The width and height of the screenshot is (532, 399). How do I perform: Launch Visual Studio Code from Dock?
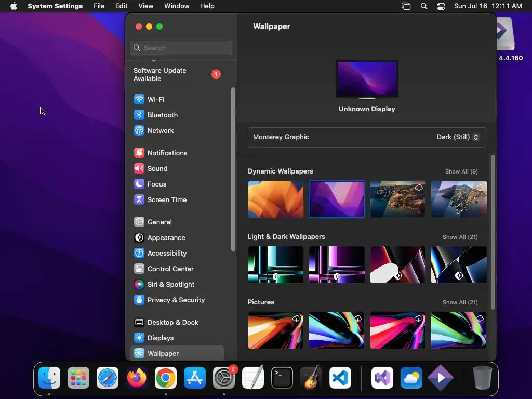[x=340, y=378]
